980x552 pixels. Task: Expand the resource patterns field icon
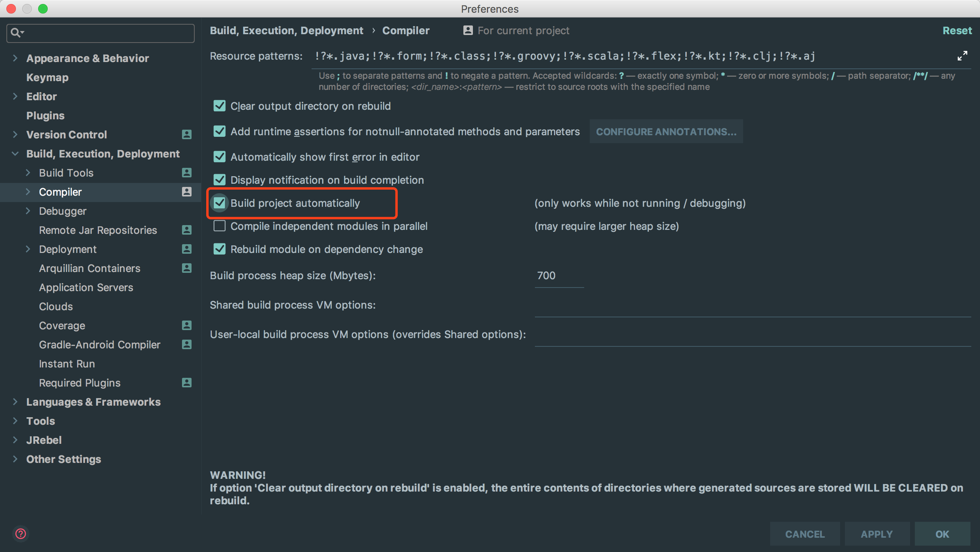962,56
